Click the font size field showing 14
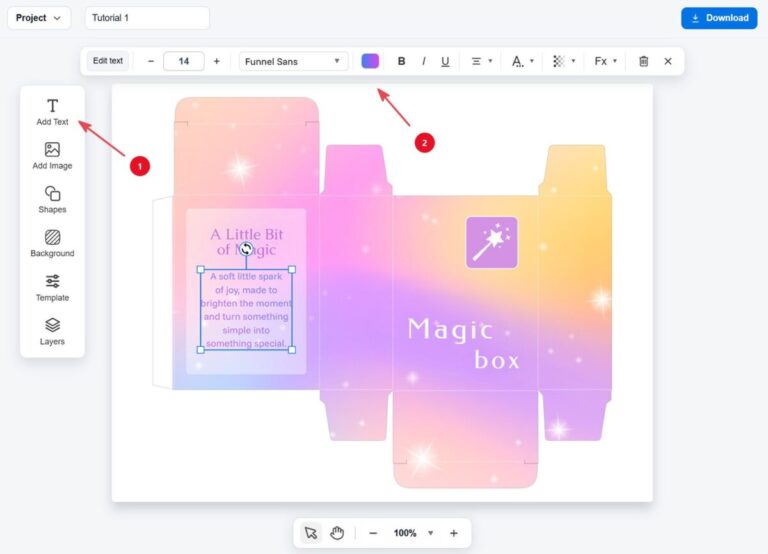The width and height of the screenshot is (768, 554). (184, 61)
